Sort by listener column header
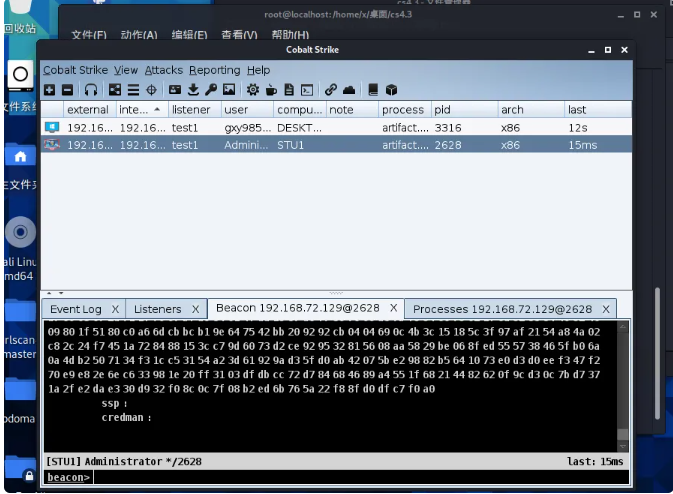673x494 pixels. point(195,110)
